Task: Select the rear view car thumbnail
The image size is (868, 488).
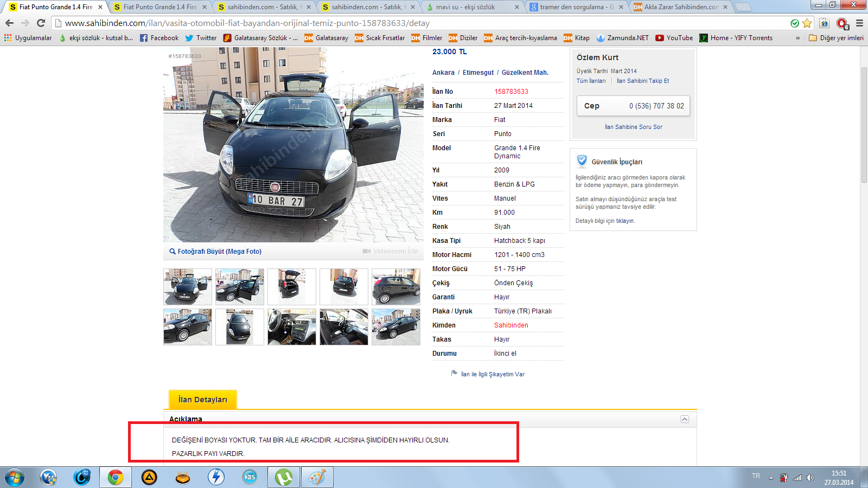Action: coord(344,287)
